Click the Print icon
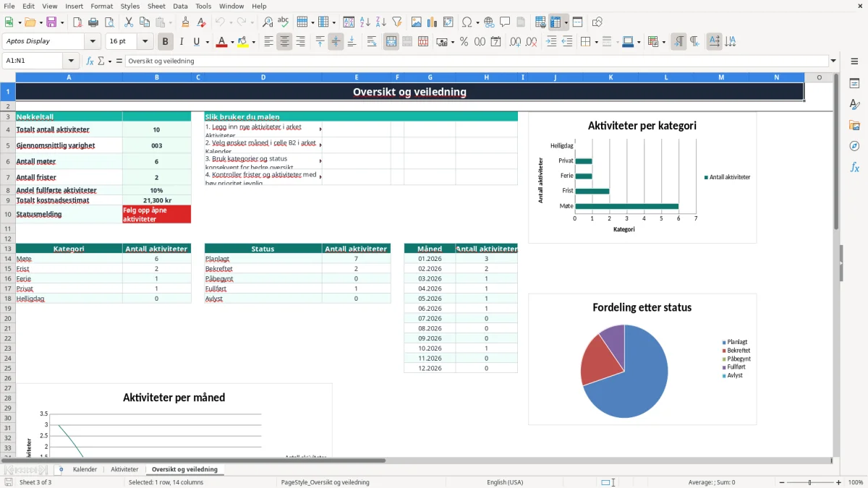Screen dimensions: 868x488 point(93,22)
